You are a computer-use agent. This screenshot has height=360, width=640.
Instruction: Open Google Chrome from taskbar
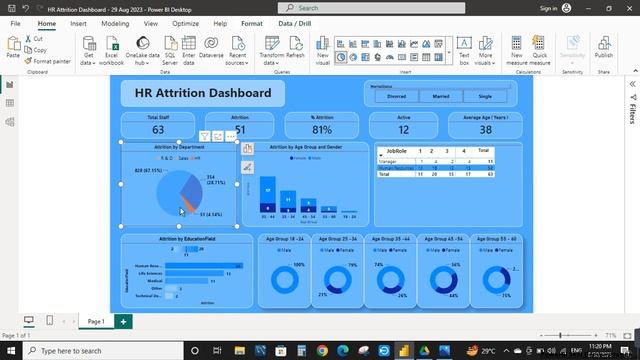pos(322,351)
